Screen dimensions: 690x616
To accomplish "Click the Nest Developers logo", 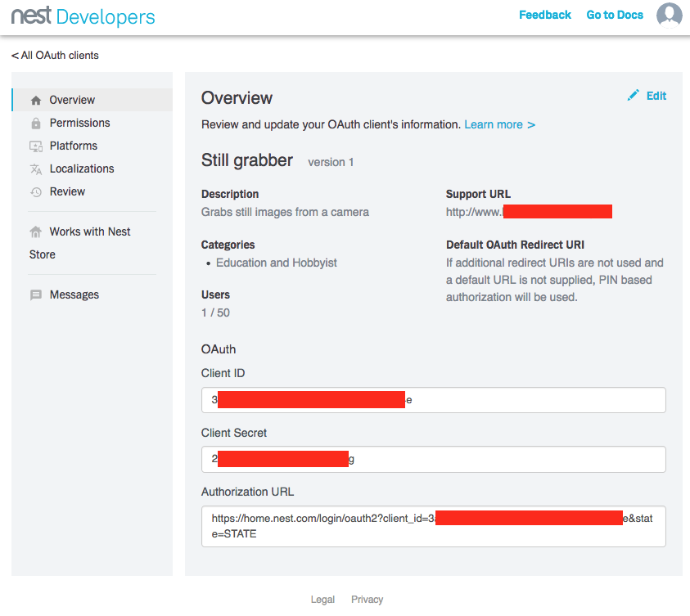I will 83,16.
